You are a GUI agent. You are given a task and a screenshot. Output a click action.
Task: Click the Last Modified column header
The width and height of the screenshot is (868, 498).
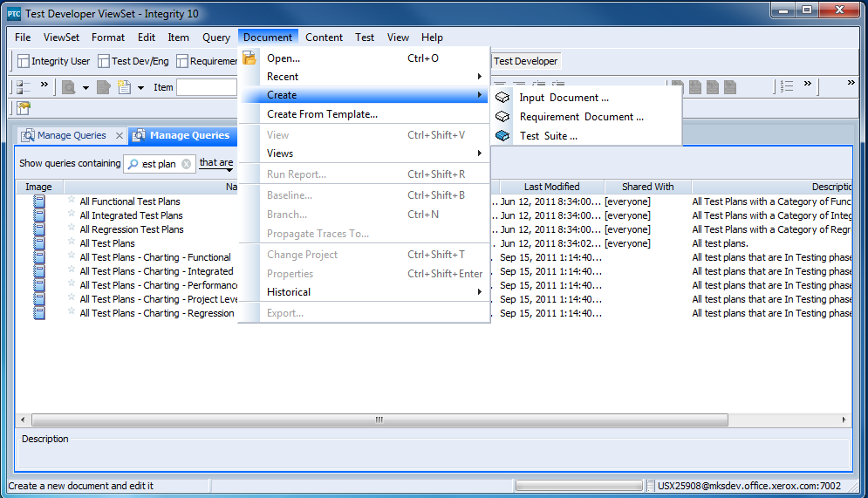pyautogui.click(x=551, y=187)
